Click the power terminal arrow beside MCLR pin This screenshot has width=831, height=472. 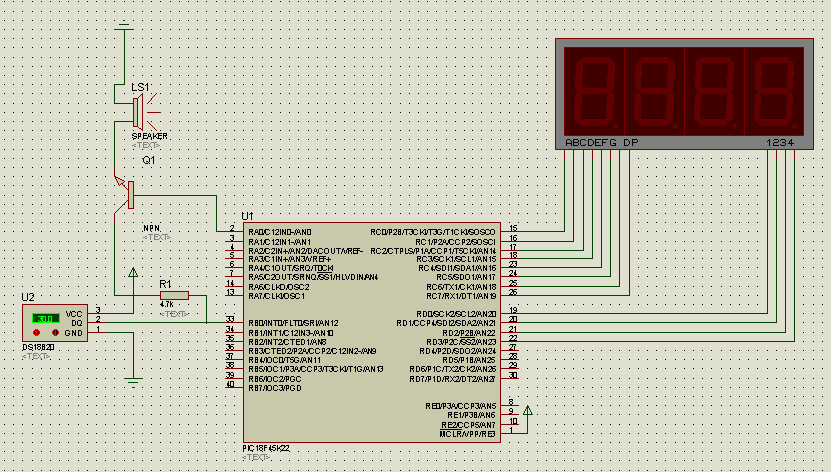point(527,410)
